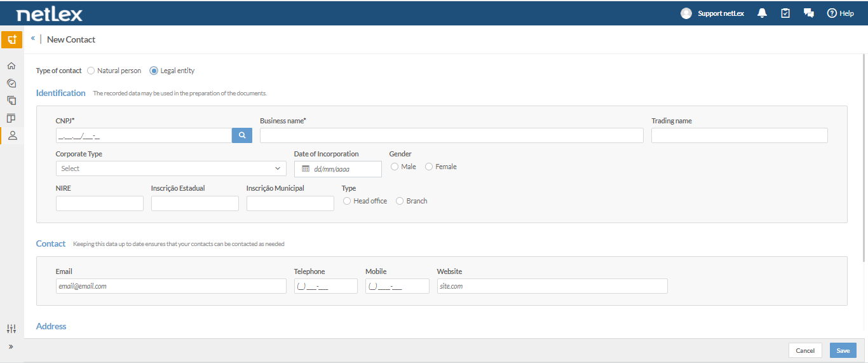Open the clipboard tasks icon in header
This screenshot has width=868, height=363.
click(x=785, y=13)
